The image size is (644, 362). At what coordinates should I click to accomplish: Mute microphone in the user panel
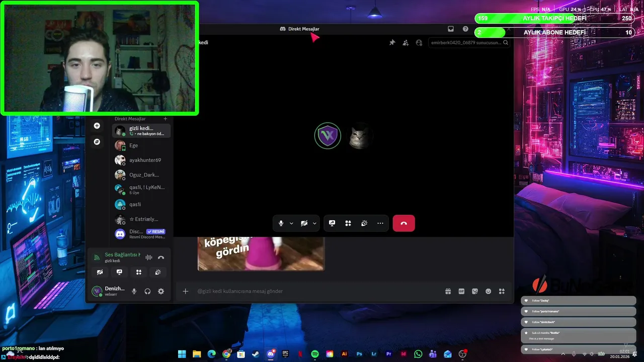134,291
